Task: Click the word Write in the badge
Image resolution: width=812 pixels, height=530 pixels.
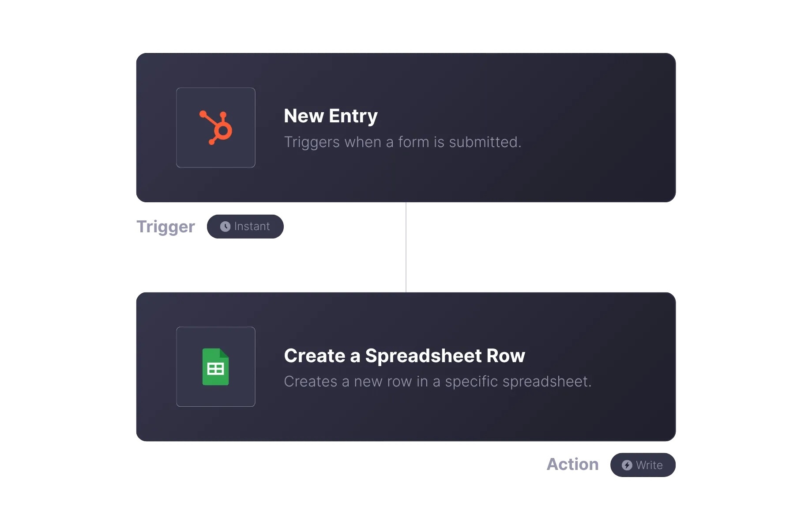Action: pyautogui.click(x=649, y=465)
